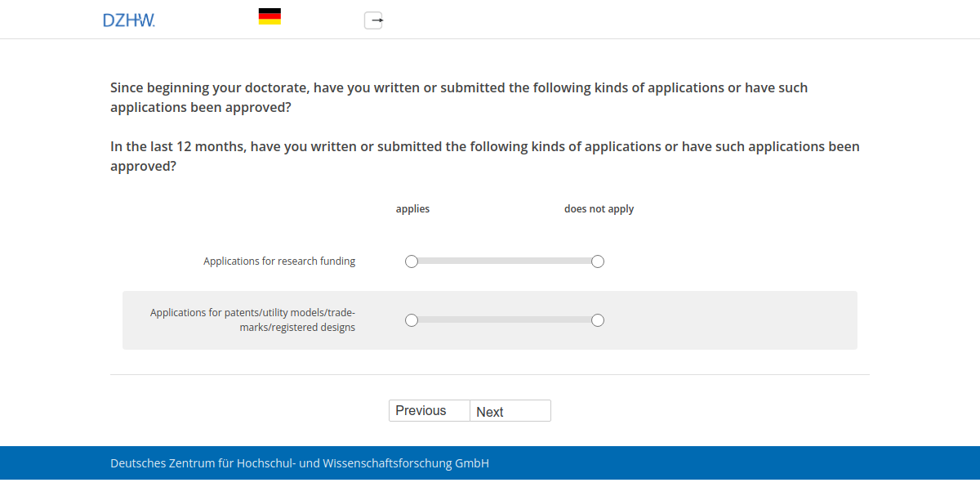This screenshot has width=980, height=487.
Task: Click the patents/utility models row label
Action: point(253,319)
